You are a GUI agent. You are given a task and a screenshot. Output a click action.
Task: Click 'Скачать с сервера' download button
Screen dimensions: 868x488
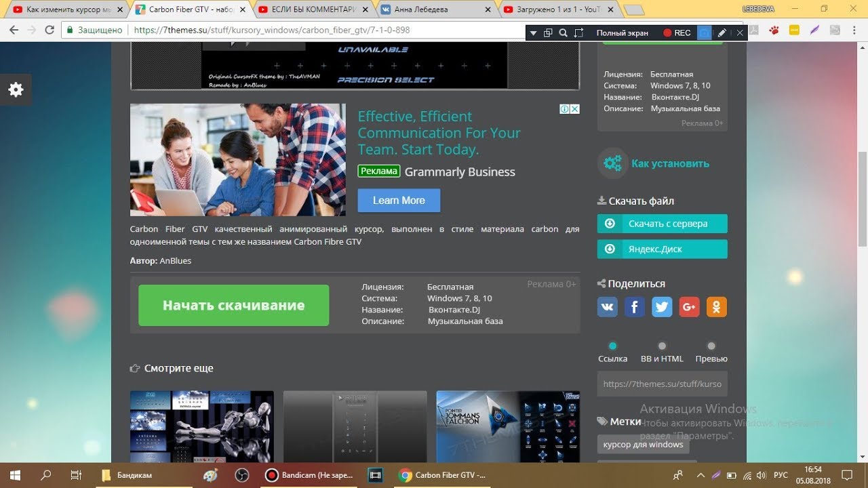[662, 224]
